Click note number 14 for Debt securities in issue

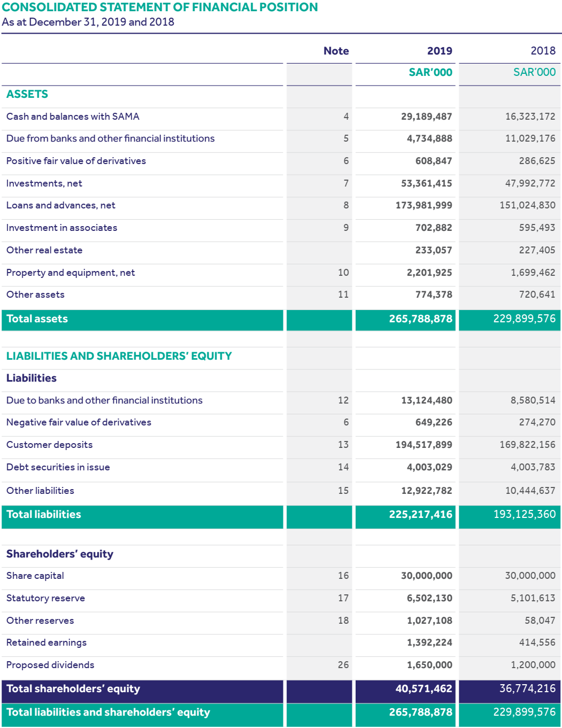click(x=343, y=467)
